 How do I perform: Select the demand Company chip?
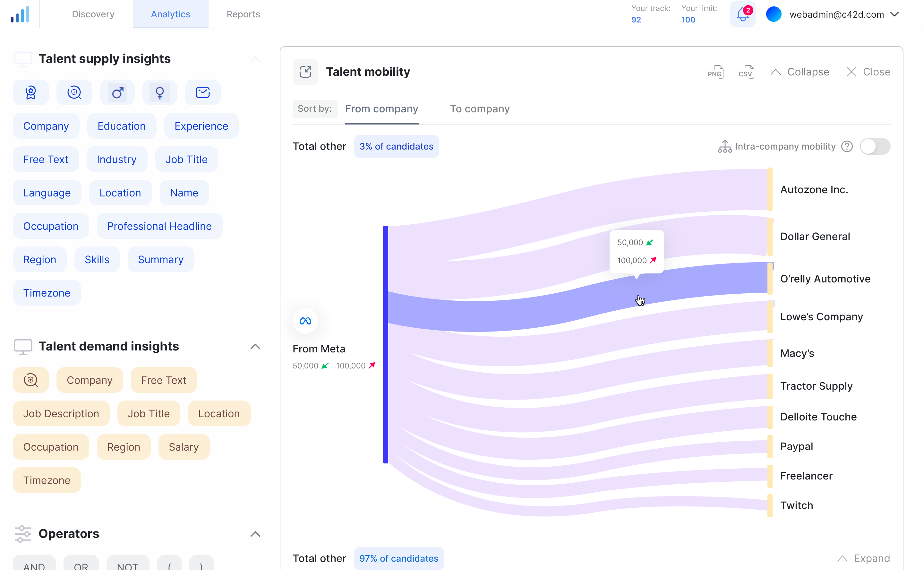90,380
